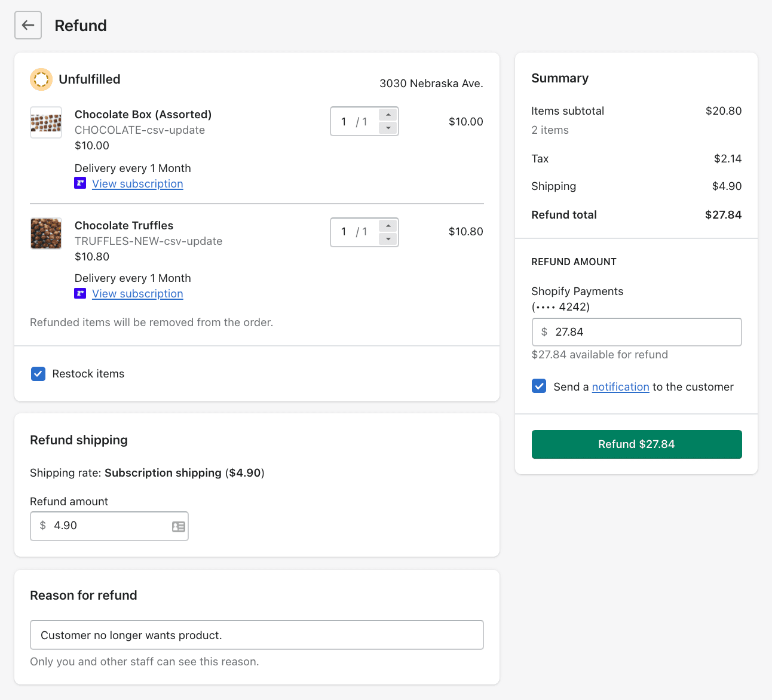Viewport: 772px width, 700px height.
Task: Click subscription app icon under Chocolate Box
Action: coord(80,183)
